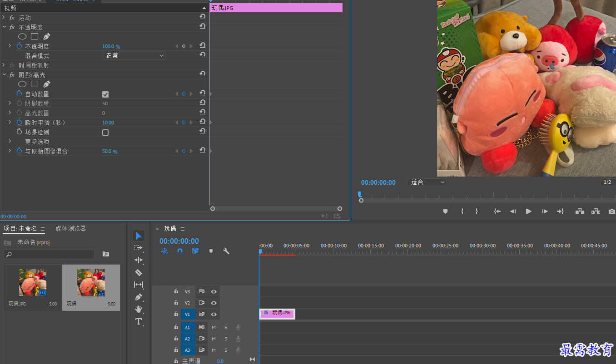This screenshot has width=616, height=364.
Task: Expand 与原始图像混合 parameter
Action: tap(10, 151)
